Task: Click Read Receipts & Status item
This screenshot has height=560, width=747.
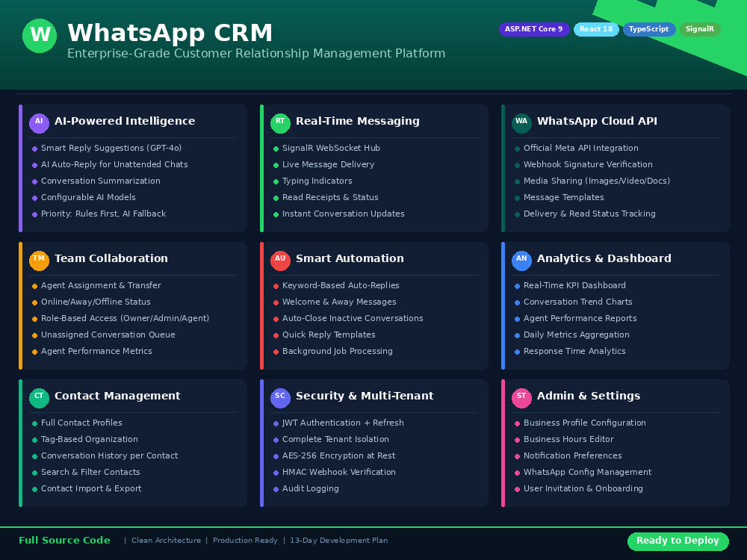Action: click(330, 197)
